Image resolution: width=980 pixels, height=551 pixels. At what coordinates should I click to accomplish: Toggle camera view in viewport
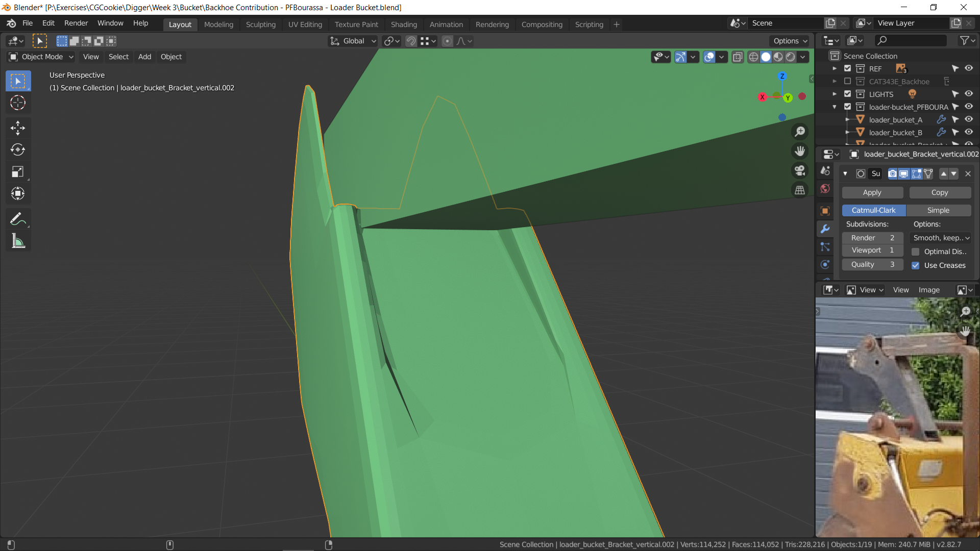800,170
